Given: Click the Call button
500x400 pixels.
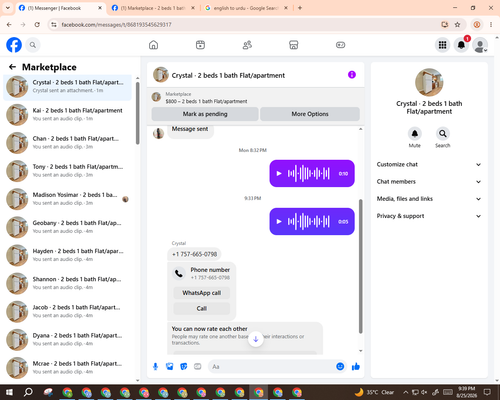Looking at the screenshot, I should (x=202, y=308).
